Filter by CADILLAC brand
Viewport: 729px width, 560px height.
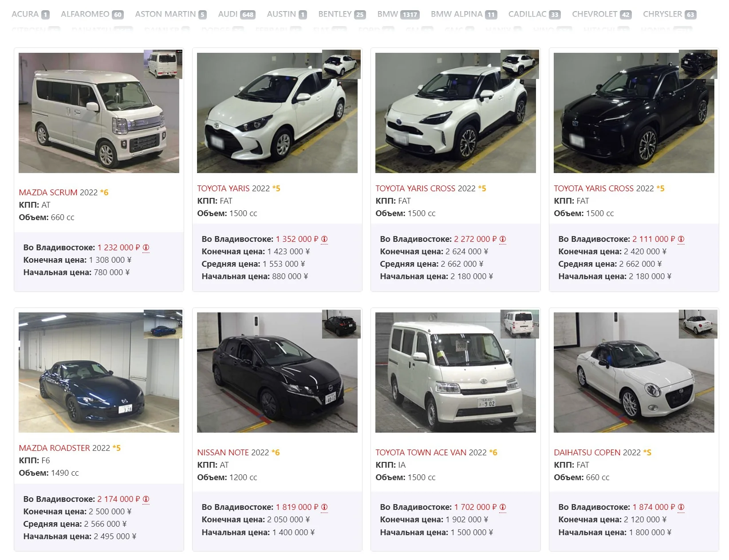click(534, 14)
